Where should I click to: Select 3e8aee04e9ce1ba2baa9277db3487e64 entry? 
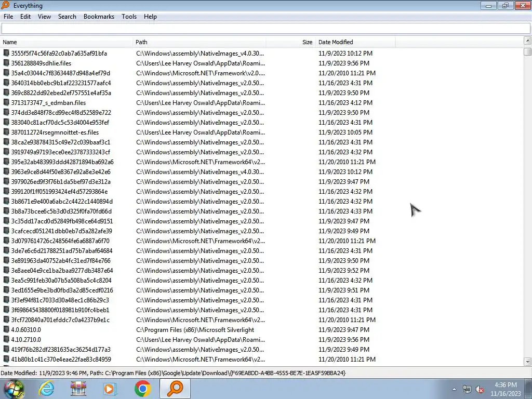62,270
